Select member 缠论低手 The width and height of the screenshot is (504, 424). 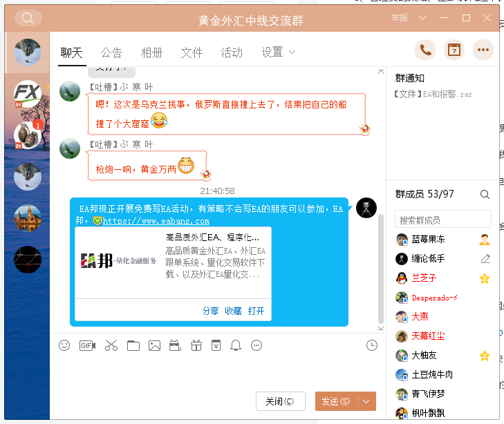(443, 259)
